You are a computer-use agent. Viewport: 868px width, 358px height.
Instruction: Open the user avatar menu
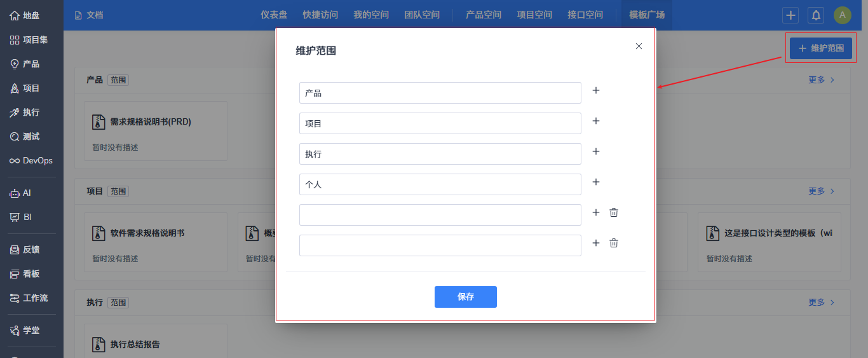point(843,15)
